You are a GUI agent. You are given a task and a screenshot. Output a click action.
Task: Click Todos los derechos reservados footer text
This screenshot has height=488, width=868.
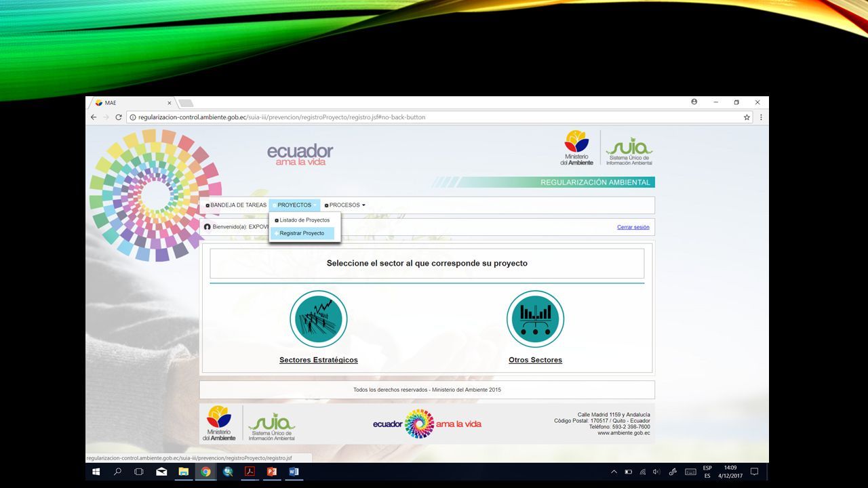pyautogui.click(x=427, y=390)
